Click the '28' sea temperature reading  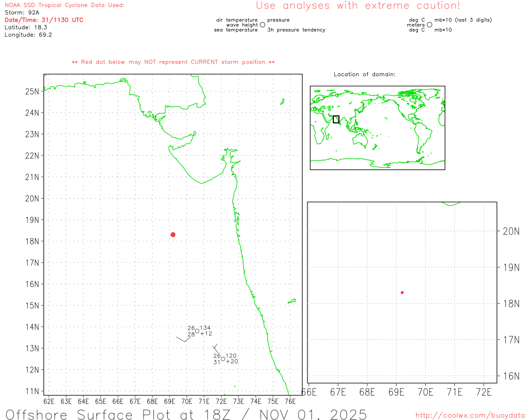pos(191,334)
